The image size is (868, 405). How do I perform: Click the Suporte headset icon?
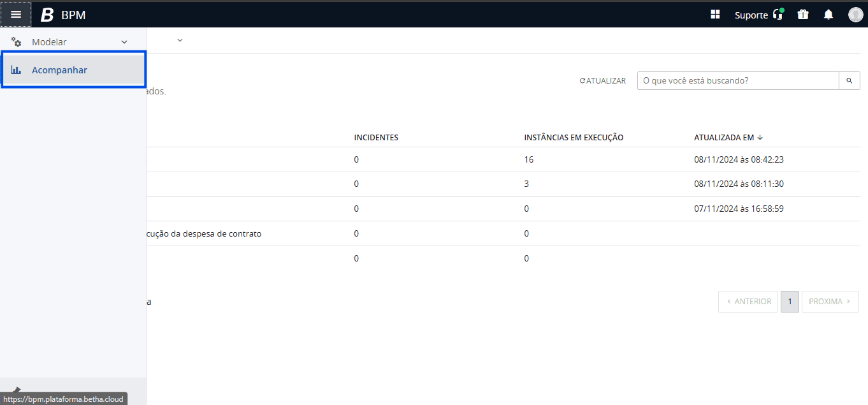[x=777, y=15]
